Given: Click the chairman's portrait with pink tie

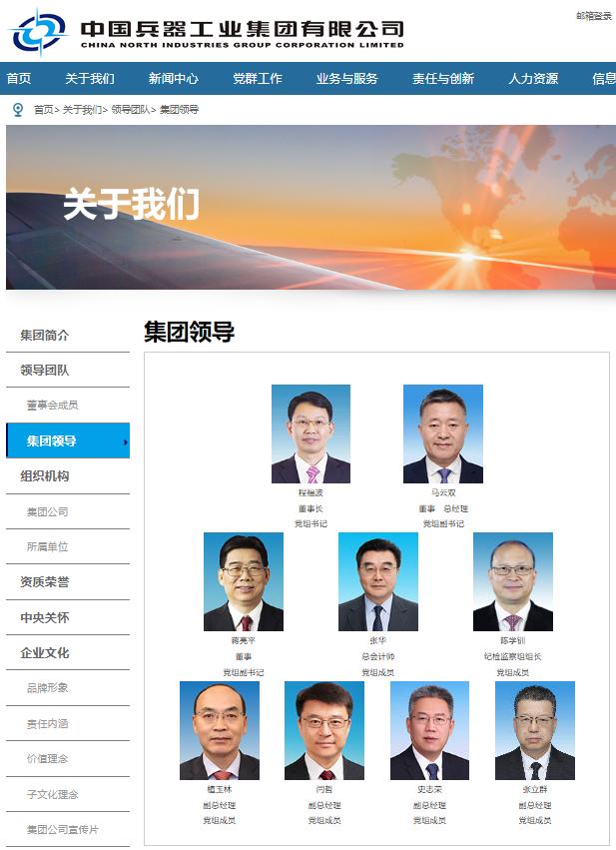Looking at the screenshot, I should point(310,433).
